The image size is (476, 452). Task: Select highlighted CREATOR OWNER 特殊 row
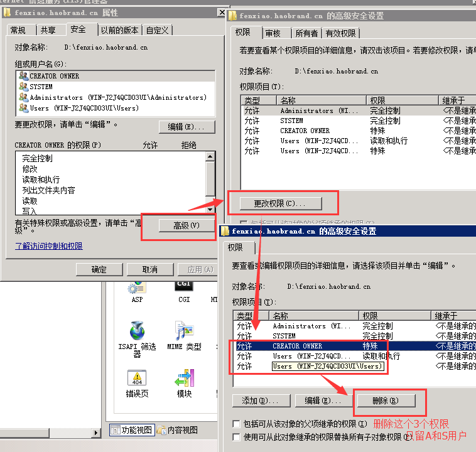point(355,346)
